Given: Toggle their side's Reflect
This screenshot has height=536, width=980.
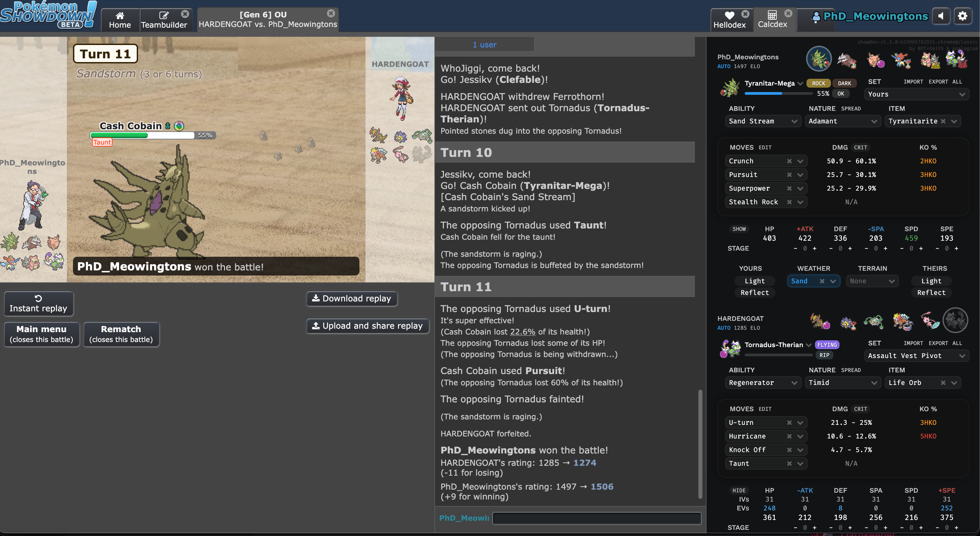Looking at the screenshot, I should [x=931, y=292].
